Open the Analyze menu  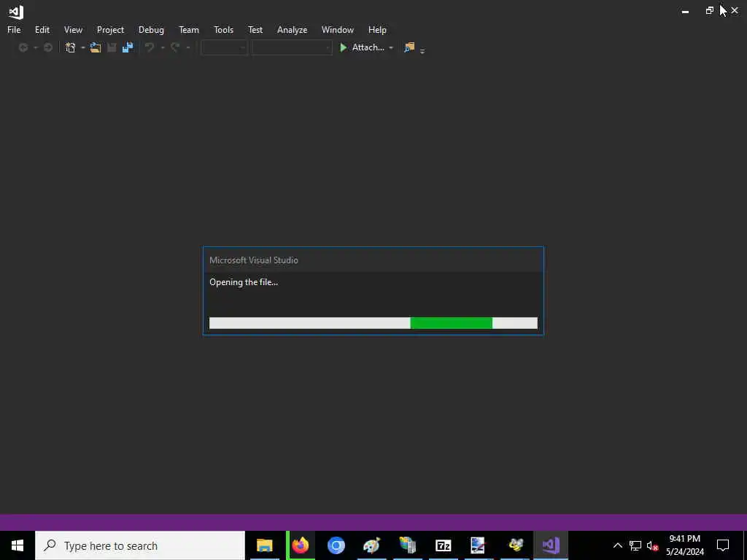[292, 29]
